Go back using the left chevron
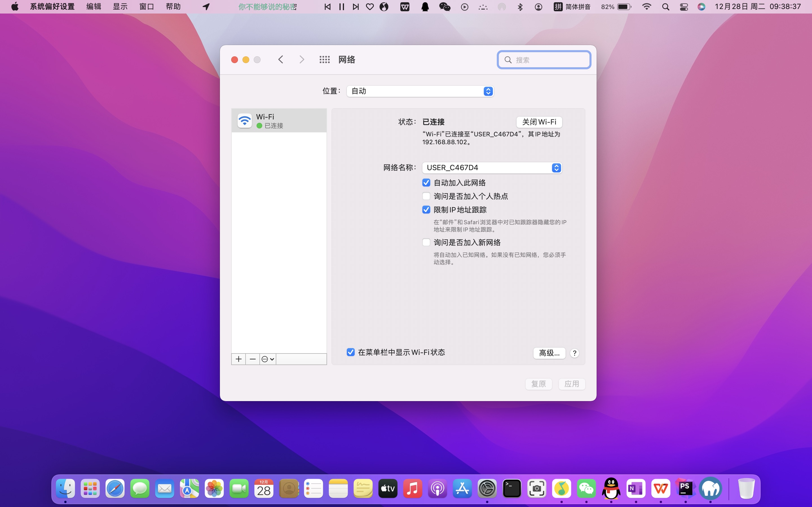Screen dimensions: 812x507 tap(281, 60)
